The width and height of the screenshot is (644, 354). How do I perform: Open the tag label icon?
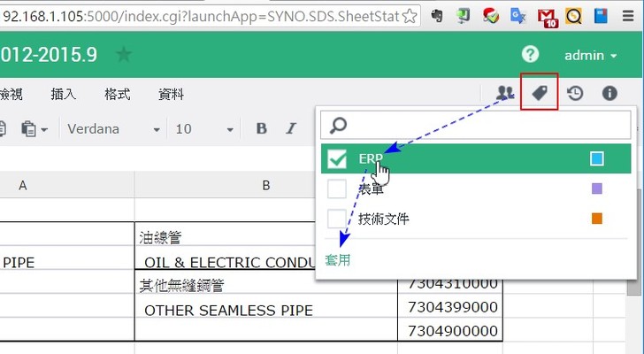[540, 93]
